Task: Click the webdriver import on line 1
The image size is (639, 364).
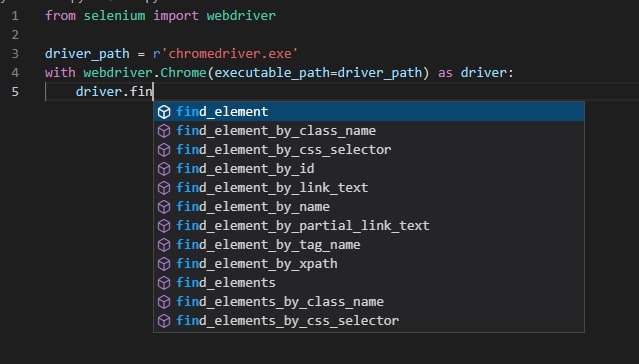Action: point(241,16)
